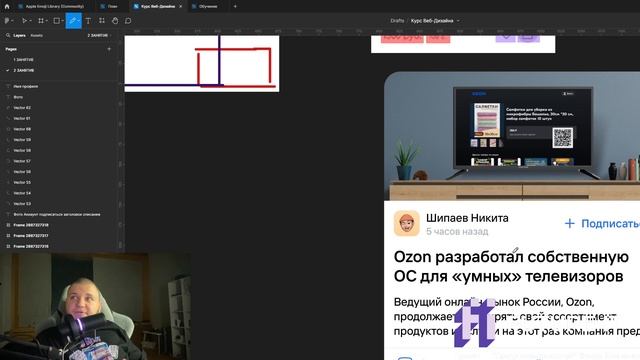
Task: Open the Layers panel tab
Action: (19, 36)
